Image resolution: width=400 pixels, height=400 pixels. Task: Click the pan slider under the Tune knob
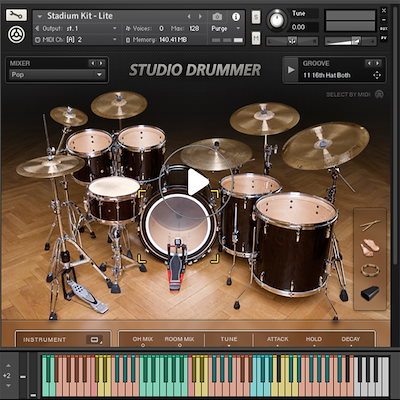(x=292, y=41)
